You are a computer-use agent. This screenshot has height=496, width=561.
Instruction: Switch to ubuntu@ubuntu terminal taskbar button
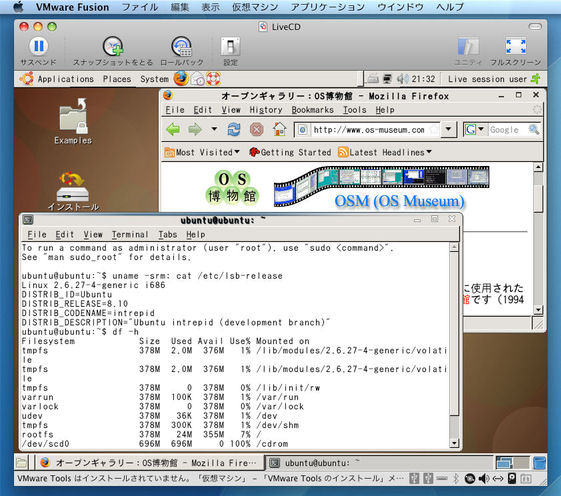tap(379, 463)
